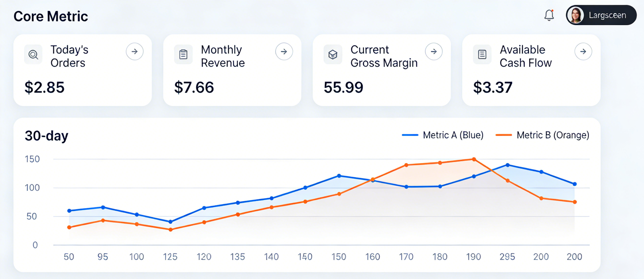Open the notification bell

(x=549, y=15)
